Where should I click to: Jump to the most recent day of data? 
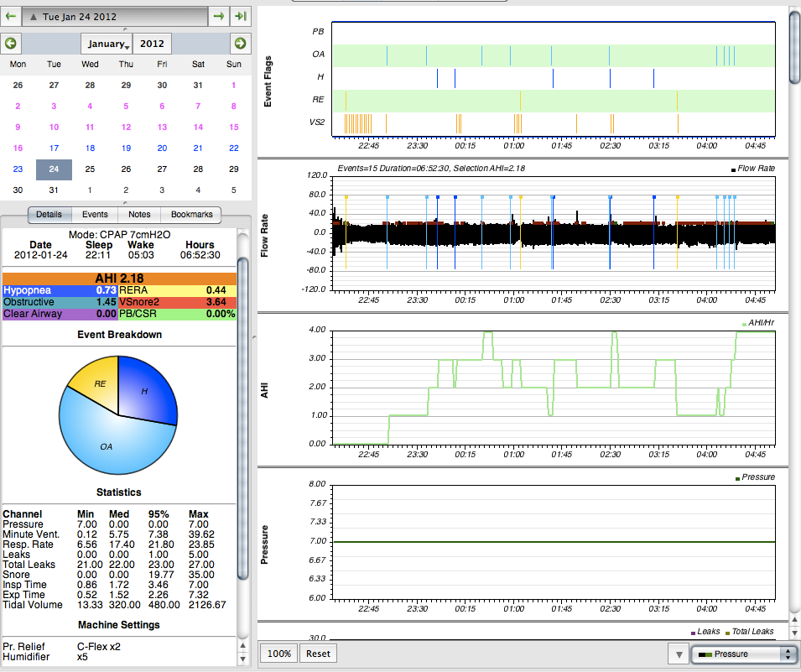click(241, 16)
